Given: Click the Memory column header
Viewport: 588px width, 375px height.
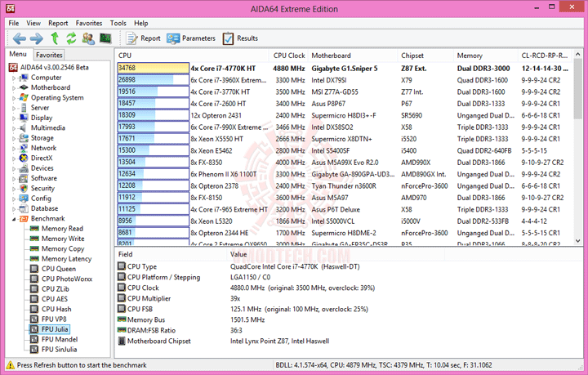Looking at the screenshot, I should click(485, 56).
